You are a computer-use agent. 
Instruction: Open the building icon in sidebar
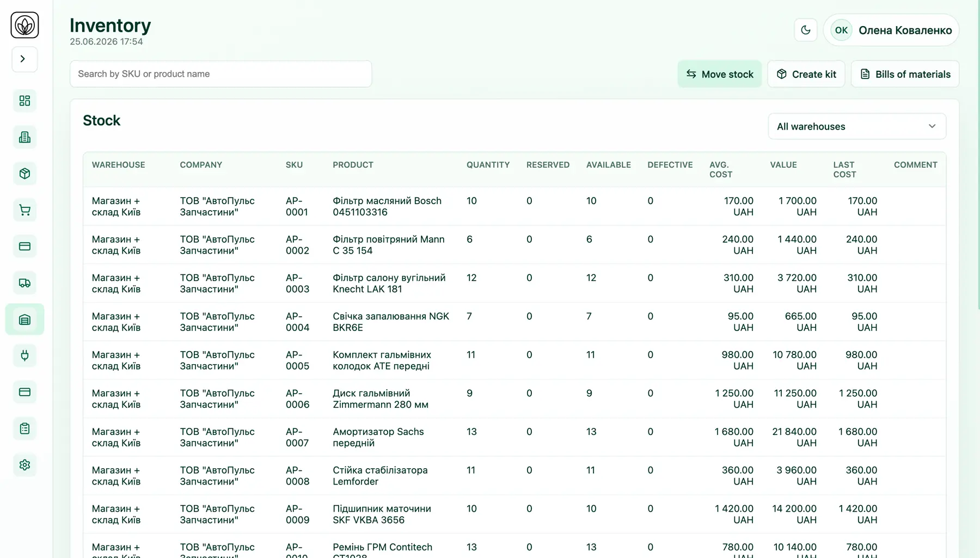click(24, 137)
